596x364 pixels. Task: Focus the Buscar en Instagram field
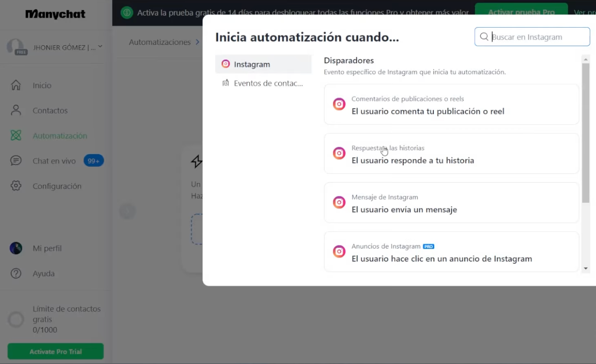532,37
